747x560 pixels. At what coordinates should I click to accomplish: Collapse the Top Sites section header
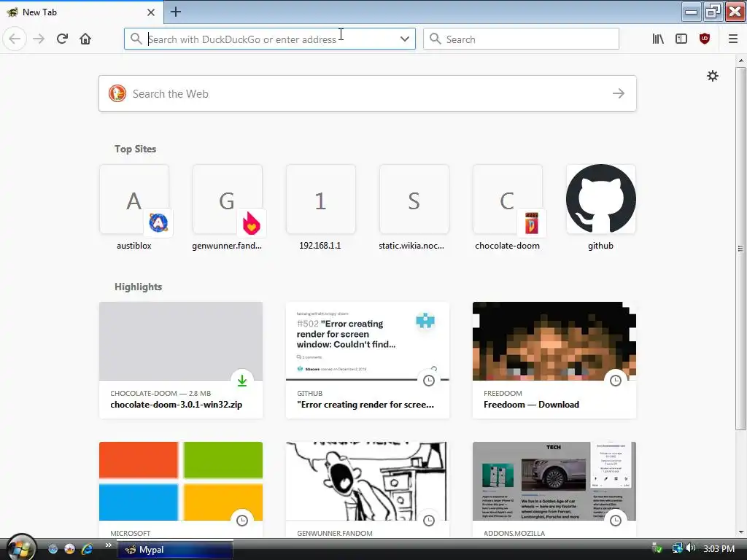click(x=135, y=149)
